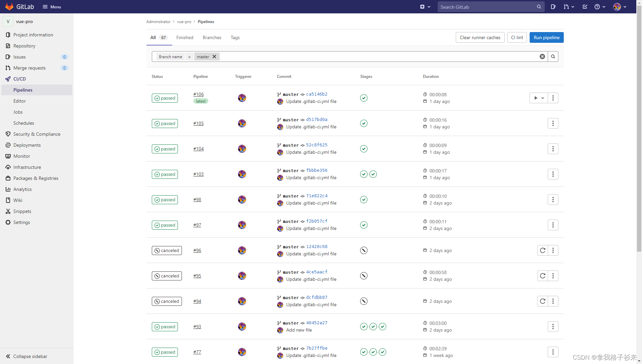Switch to the Branches tab
642x364 pixels.
(212, 37)
